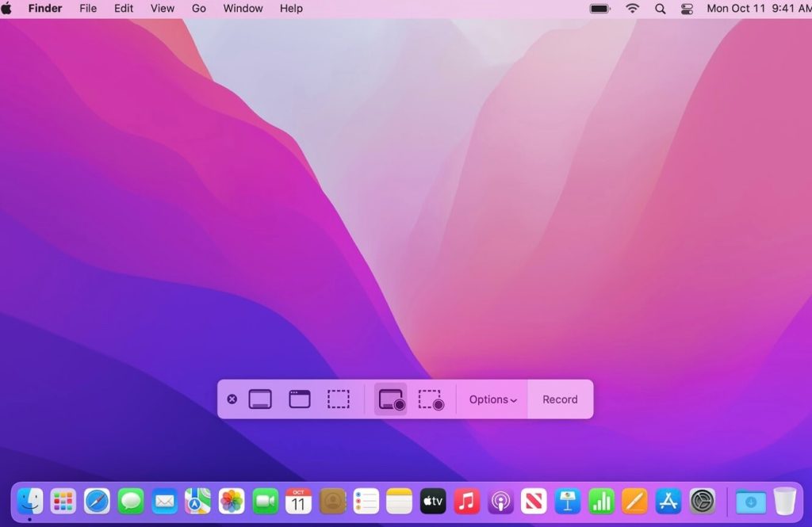Viewport: 812px width, 527px height.
Task: Open Music from the Dock
Action: point(466,501)
